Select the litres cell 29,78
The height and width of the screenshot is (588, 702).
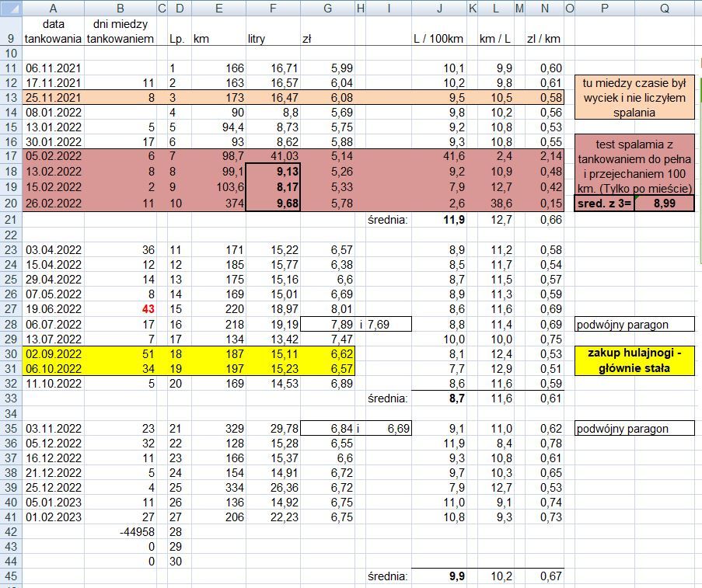point(273,428)
